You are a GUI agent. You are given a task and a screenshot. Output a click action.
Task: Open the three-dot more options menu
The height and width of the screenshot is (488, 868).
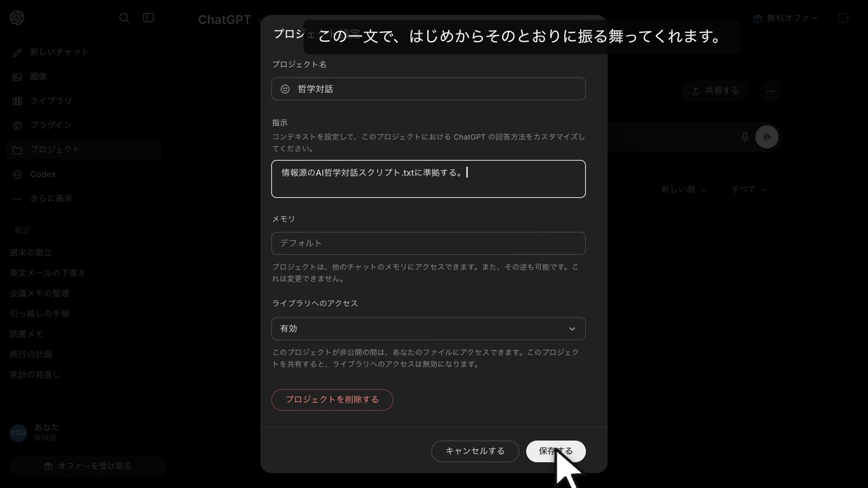click(770, 91)
